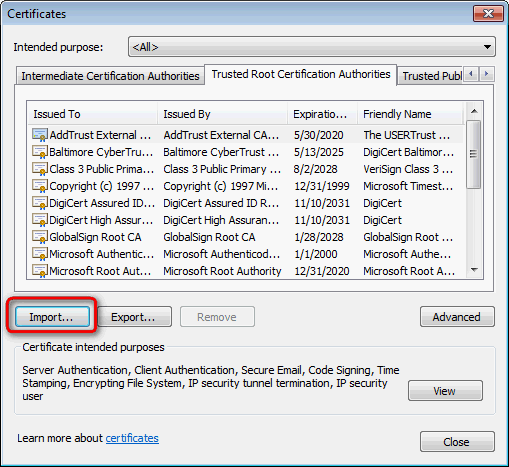Click friendly name 'The USERTrust ...'
The height and width of the screenshot is (467, 509).
pyautogui.click(x=407, y=135)
